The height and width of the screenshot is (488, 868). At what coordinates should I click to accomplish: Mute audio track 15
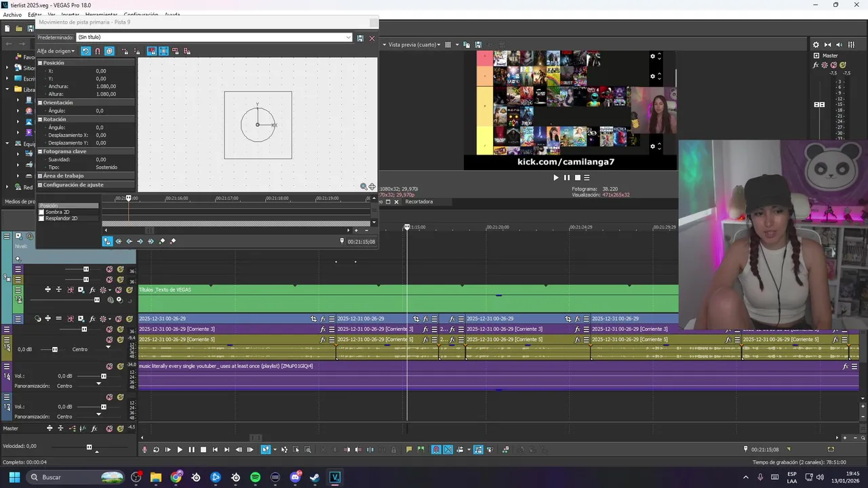[109, 340]
